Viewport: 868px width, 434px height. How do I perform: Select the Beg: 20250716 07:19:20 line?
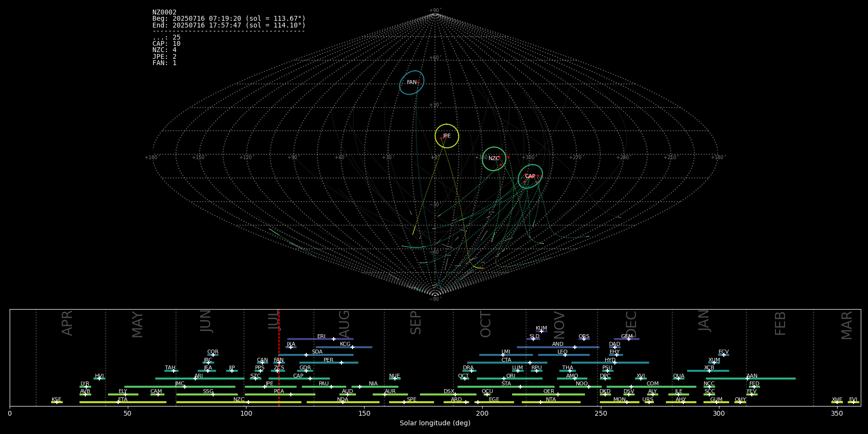(x=229, y=19)
